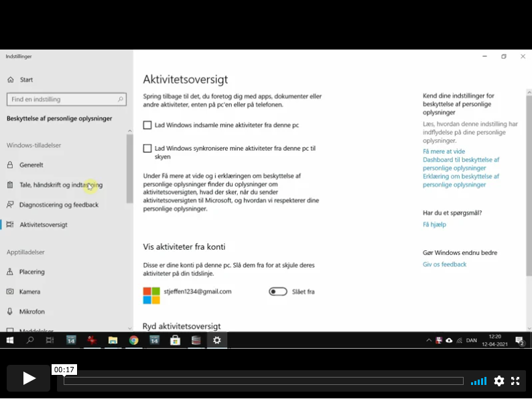Click the Windows Start button
532x399 pixels.
pyautogui.click(x=10, y=340)
